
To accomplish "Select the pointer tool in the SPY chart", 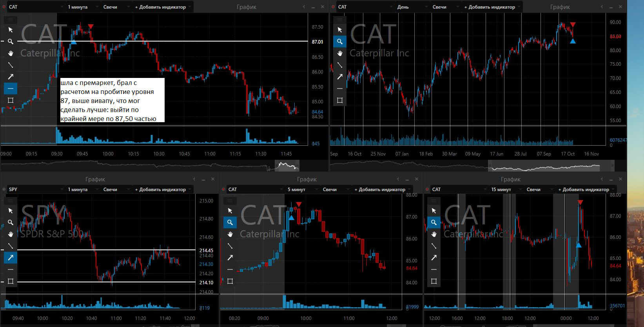I will [11, 211].
